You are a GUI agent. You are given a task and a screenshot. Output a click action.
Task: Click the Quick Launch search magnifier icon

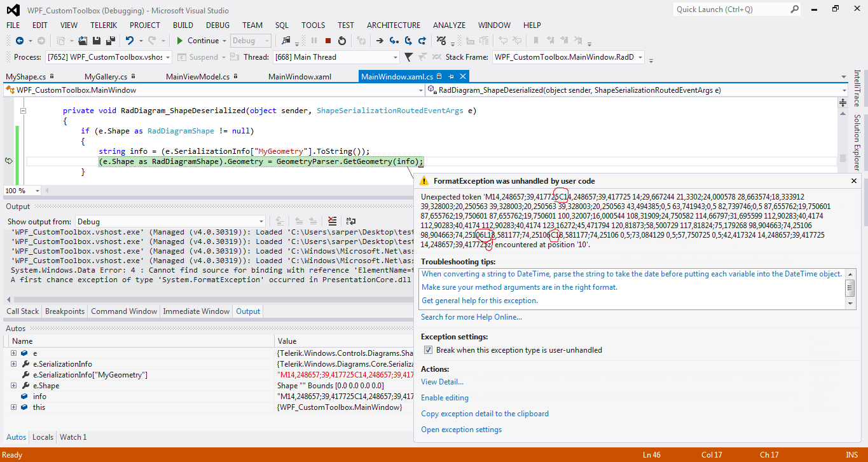click(795, 10)
